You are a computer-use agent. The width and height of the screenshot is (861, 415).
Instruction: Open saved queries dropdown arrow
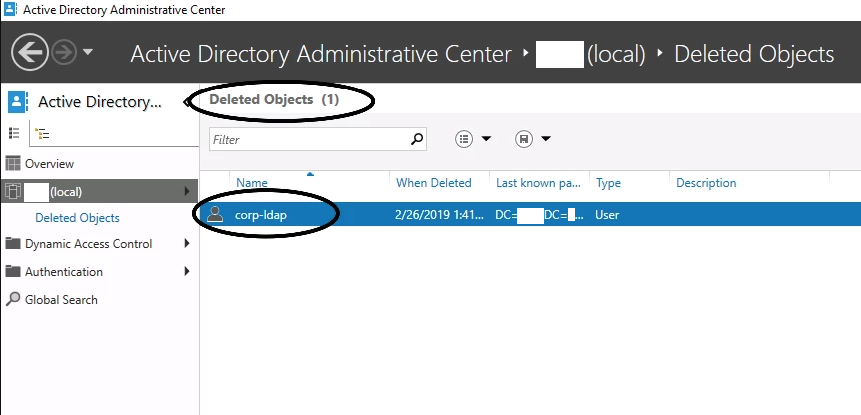pyautogui.click(x=546, y=139)
